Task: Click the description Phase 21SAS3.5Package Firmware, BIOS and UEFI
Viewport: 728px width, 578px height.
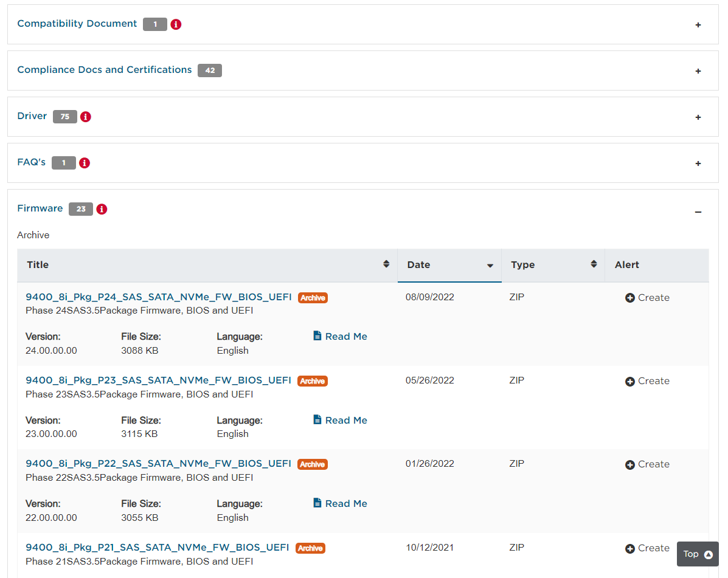Action: point(139,562)
